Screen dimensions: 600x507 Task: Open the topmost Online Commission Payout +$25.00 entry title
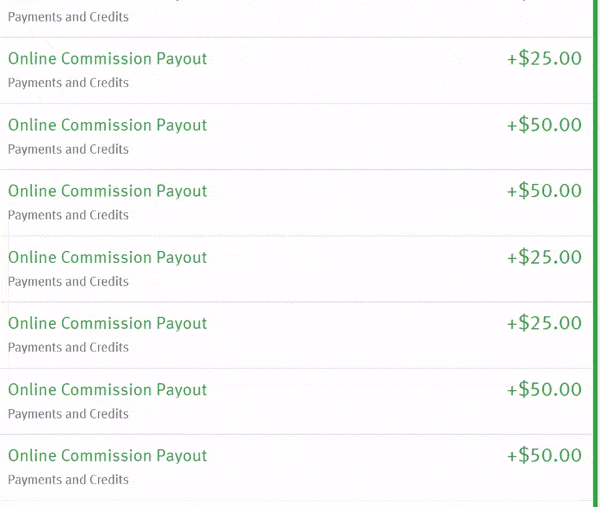(108, 59)
